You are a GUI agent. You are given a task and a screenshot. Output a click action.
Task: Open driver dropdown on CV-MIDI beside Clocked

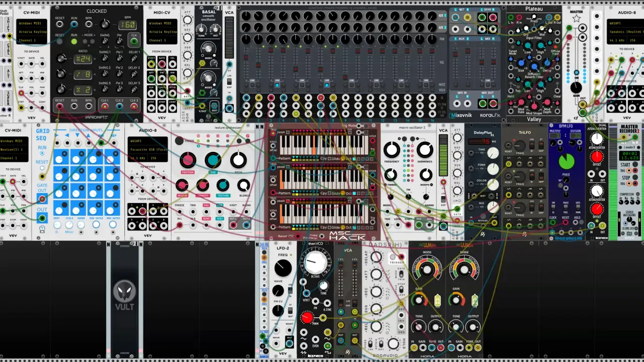coord(32,24)
